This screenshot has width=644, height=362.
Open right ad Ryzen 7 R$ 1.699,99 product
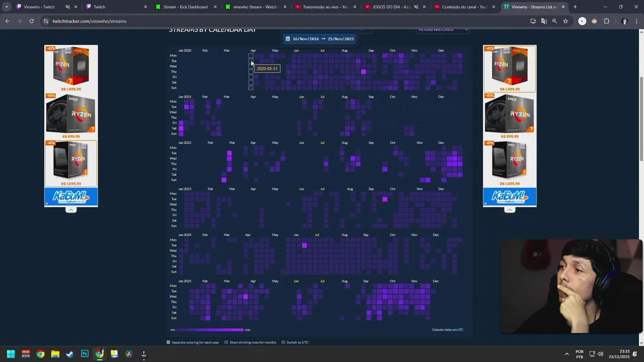pyautogui.click(x=510, y=69)
